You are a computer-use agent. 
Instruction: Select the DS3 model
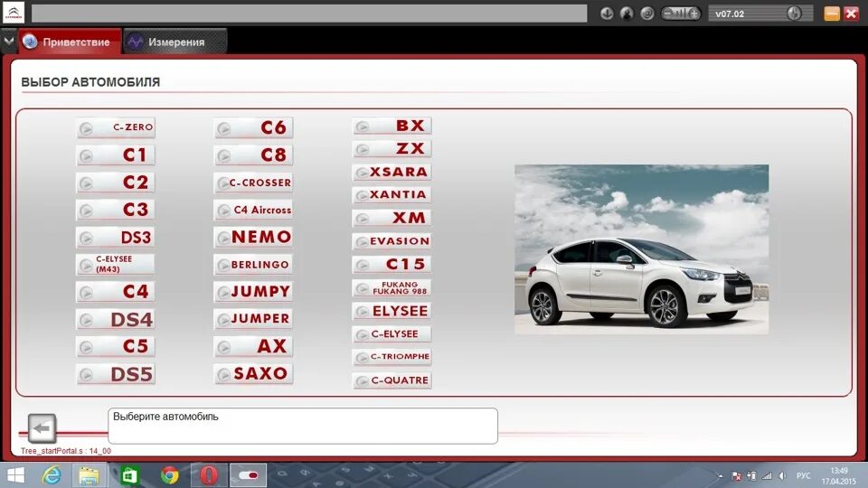[116, 238]
